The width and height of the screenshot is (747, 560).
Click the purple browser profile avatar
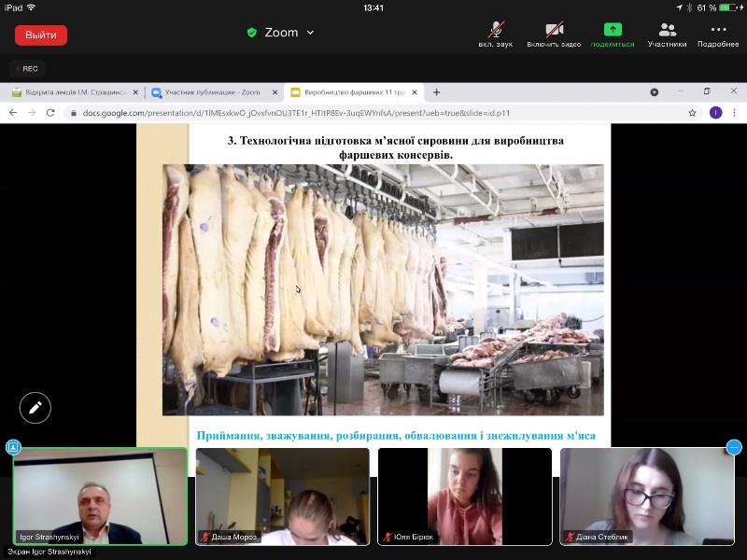click(715, 113)
